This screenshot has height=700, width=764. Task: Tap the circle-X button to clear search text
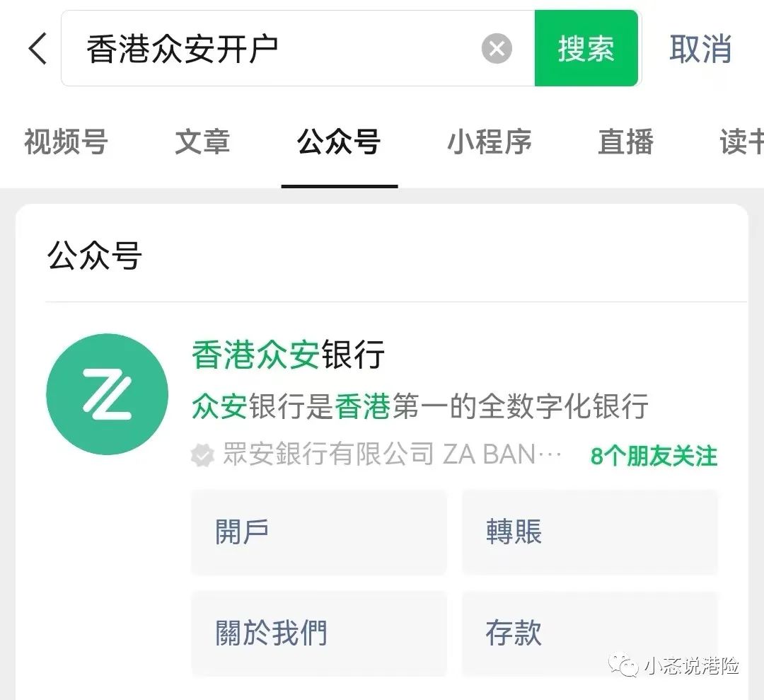[497, 48]
